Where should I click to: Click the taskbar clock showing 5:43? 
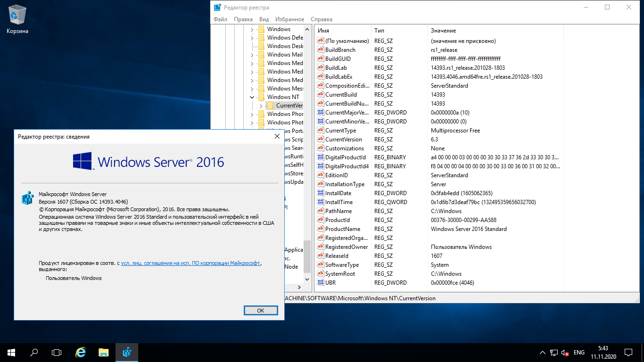coord(603,352)
